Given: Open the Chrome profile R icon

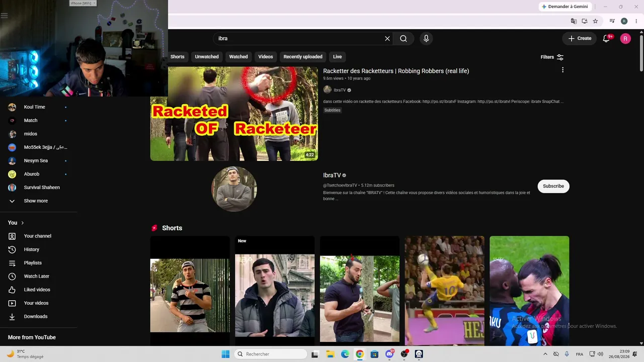Looking at the screenshot, I should click(624, 21).
